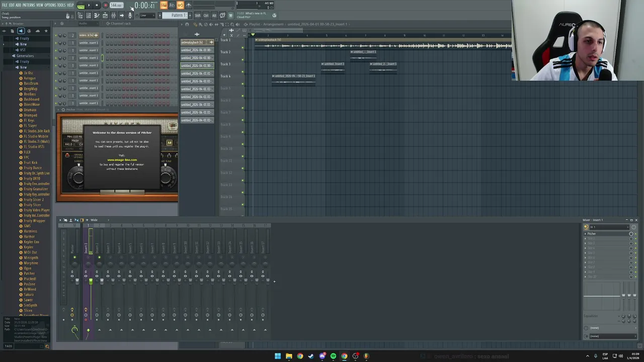Toggle the 3-2-1 countdown icon

[x=172, y=5]
